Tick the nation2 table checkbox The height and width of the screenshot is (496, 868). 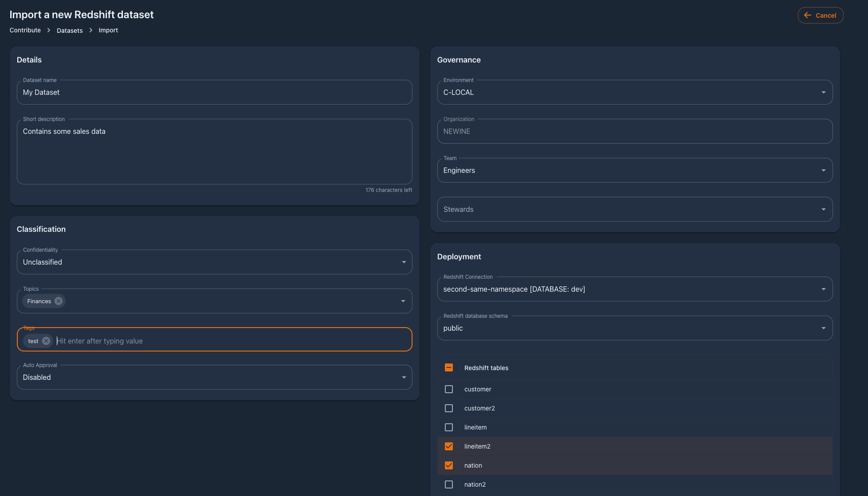point(449,484)
